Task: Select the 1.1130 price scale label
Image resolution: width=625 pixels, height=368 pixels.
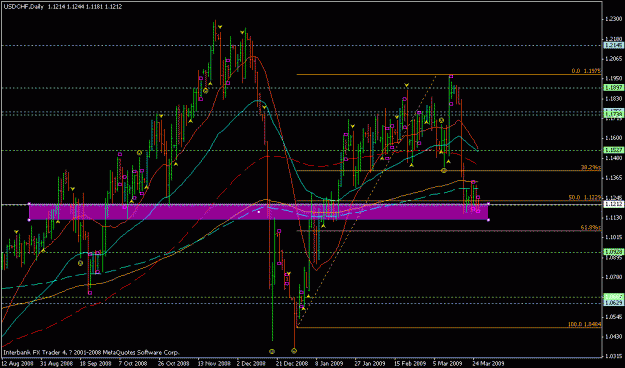Action: tap(614, 218)
